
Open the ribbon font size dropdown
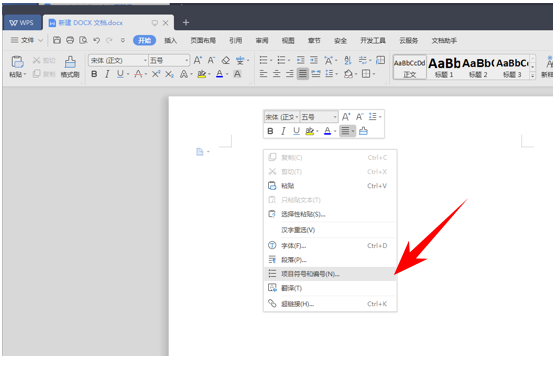pyautogui.click(x=187, y=61)
